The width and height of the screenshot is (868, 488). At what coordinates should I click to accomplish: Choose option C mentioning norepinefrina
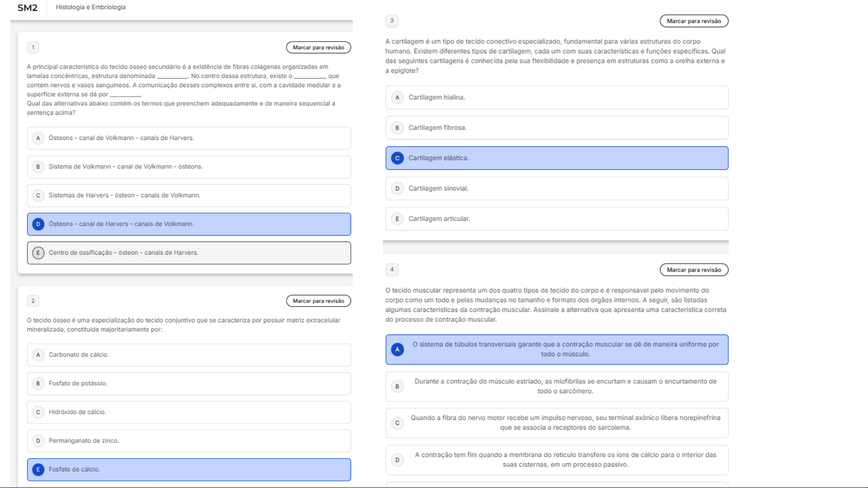click(556, 423)
